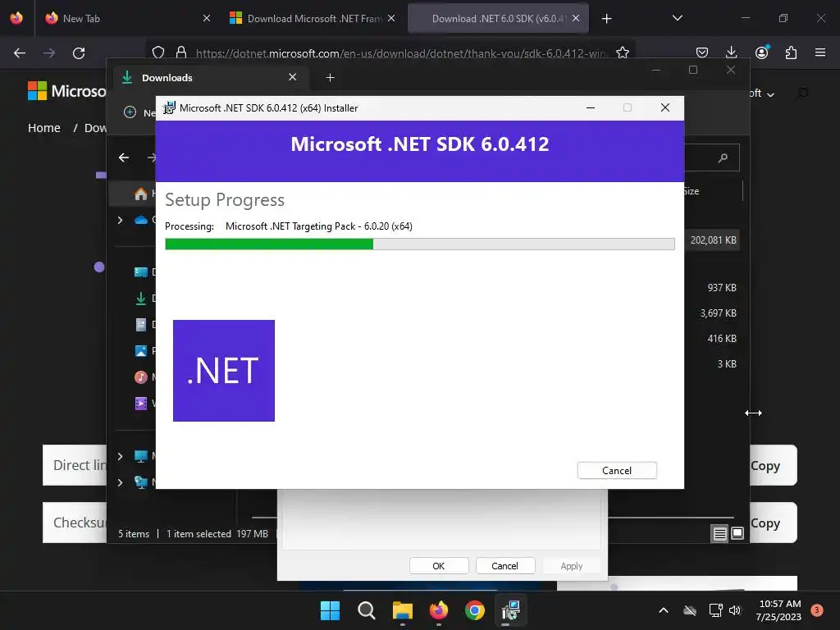Viewport: 840px width, 630px height.
Task: Click the installer icon on taskbar
Action: click(510, 610)
